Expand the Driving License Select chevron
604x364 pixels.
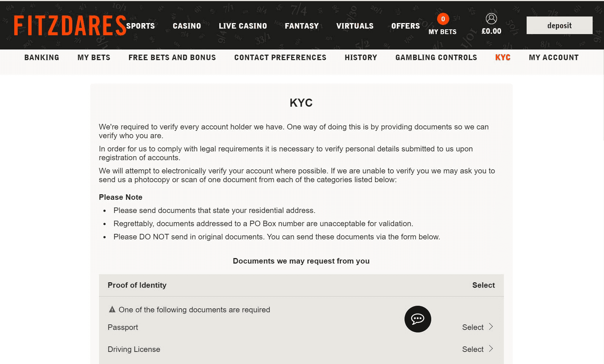click(491, 349)
